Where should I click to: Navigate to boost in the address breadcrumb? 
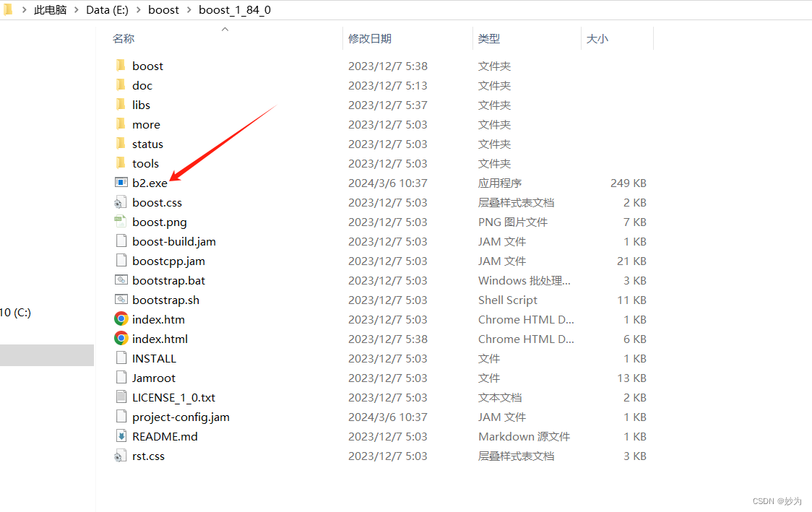(x=164, y=10)
